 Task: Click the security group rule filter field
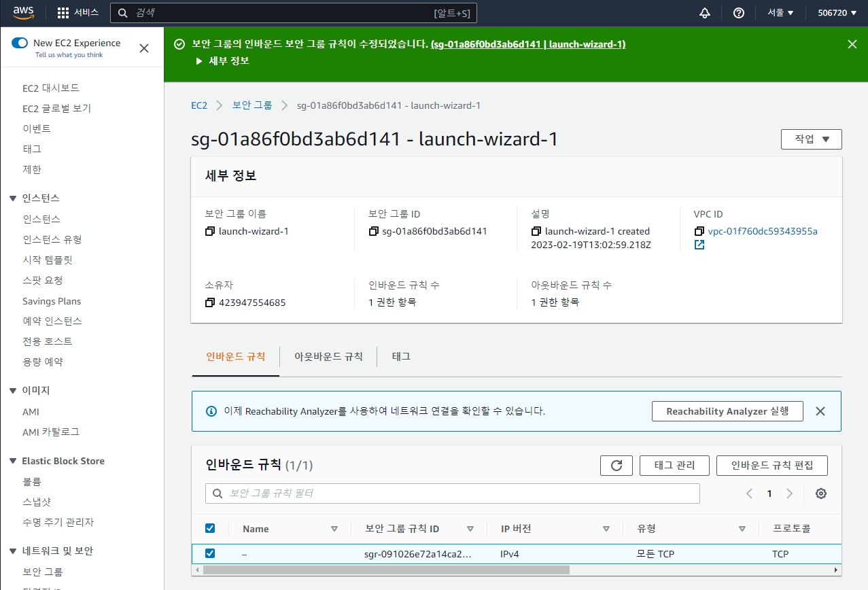[453, 493]
